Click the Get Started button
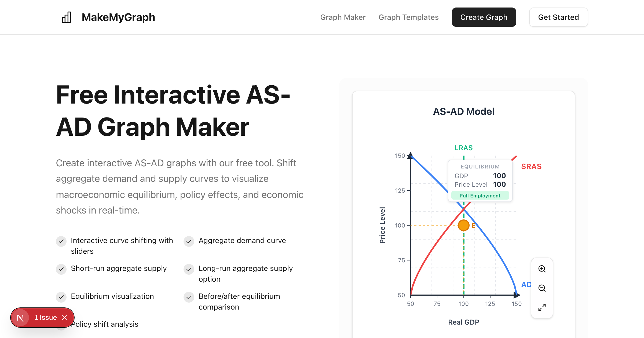This screenshot has width=644, height=338. pyautogui.click(x=558, y=17)
